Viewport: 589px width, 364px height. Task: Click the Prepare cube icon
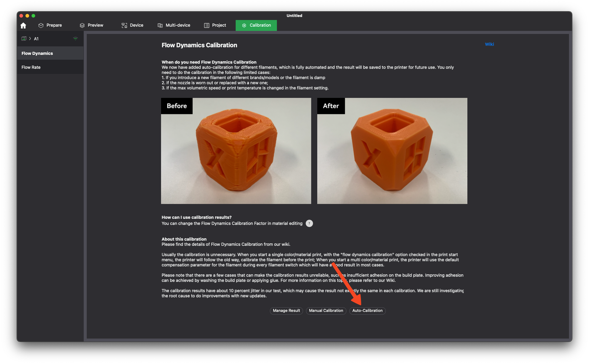click(x=41, y=25)
